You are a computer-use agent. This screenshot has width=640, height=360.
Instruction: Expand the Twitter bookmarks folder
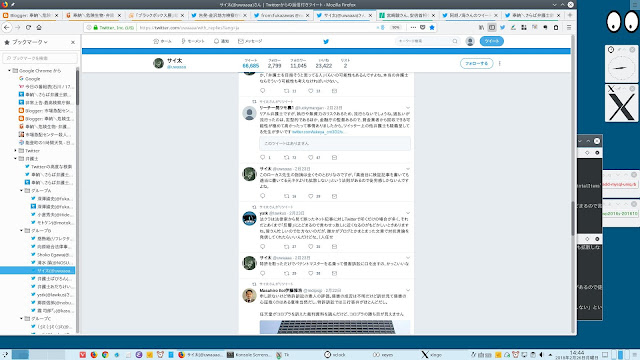(16, 151)
